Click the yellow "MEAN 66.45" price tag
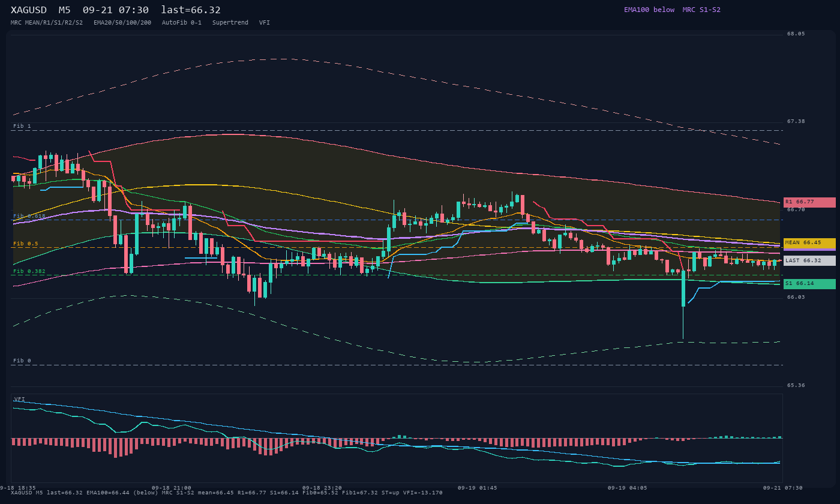This screenshot has height=504, width=840. [809, 243]
